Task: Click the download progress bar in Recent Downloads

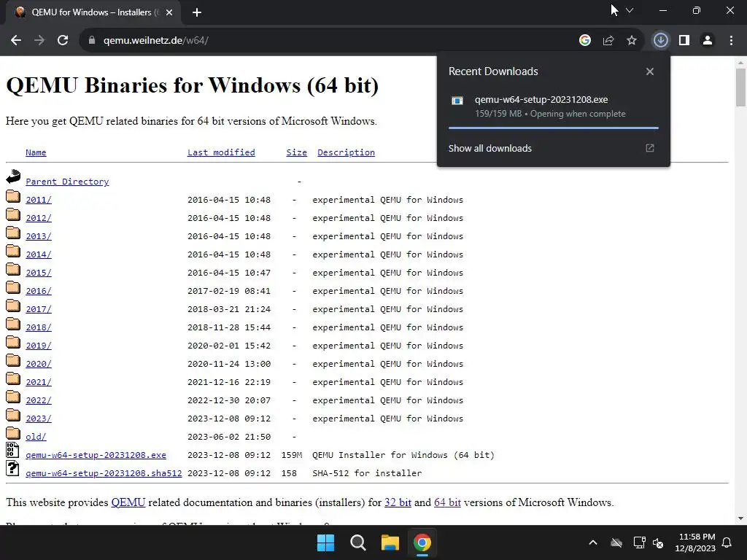Action: tap(554, 128)
